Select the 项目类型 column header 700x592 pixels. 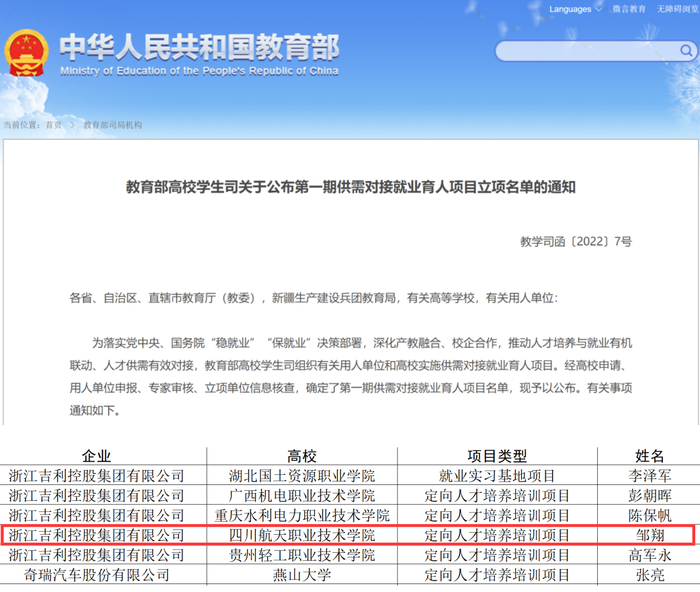pos(497,456)
